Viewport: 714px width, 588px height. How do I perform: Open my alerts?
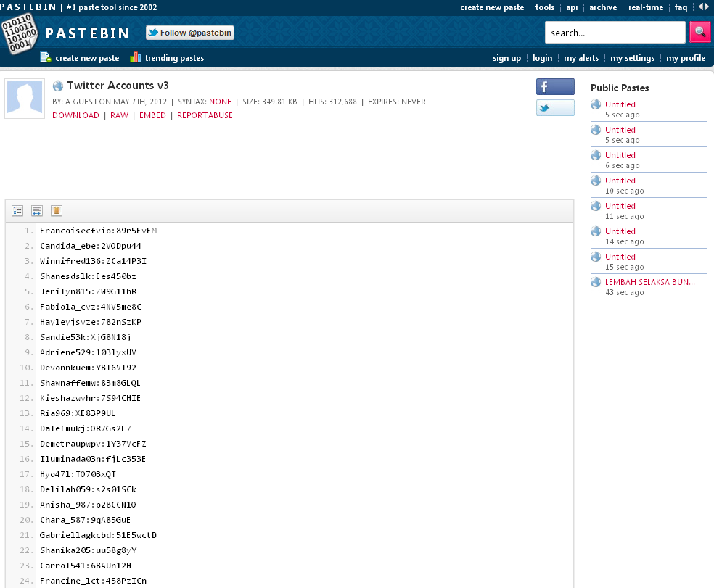pyautogui.click(x=581, y=58)
